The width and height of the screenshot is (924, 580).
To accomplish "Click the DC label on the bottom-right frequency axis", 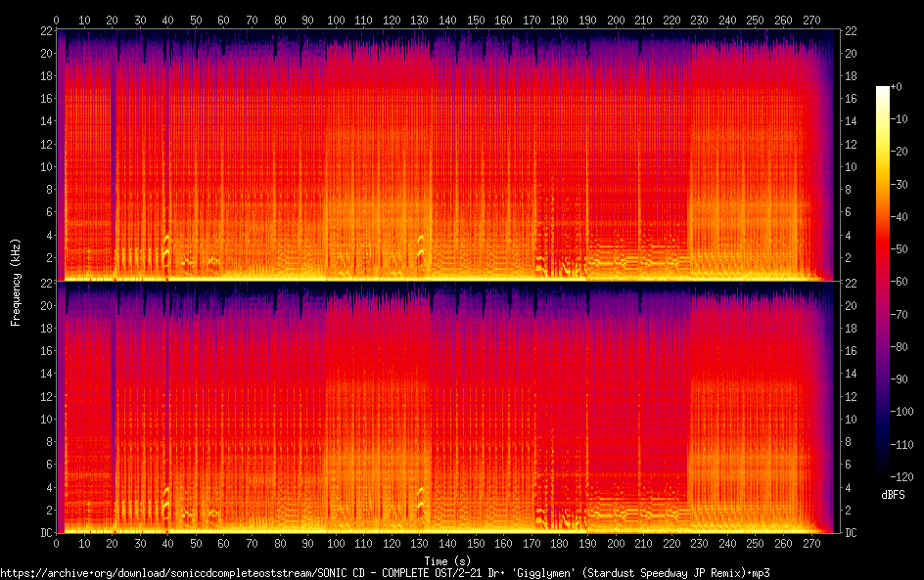I will (x=851, y=533).
